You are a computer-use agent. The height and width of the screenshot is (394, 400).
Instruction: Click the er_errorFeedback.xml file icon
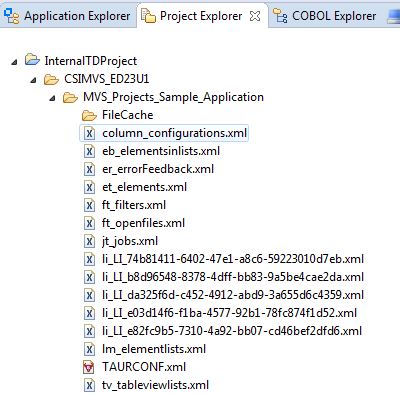pos(89,169)
